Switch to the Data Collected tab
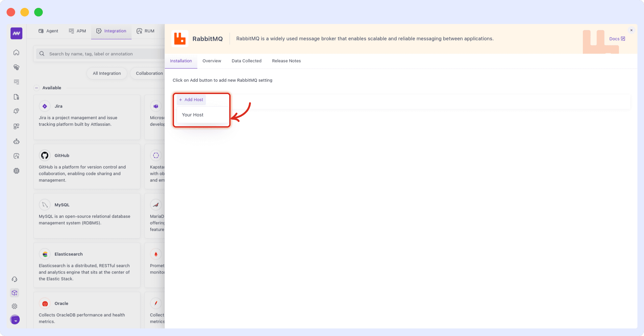 point(246,61)
